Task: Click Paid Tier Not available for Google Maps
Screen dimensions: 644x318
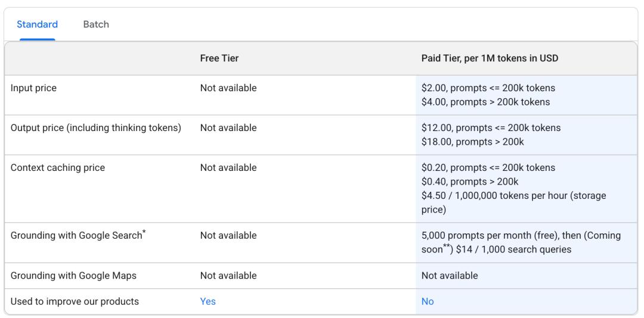Action: [x=449, y=276]
